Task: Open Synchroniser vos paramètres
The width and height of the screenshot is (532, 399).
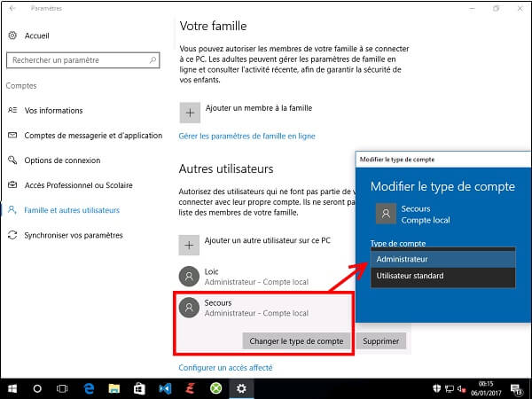Action: [x=74, y=235]
